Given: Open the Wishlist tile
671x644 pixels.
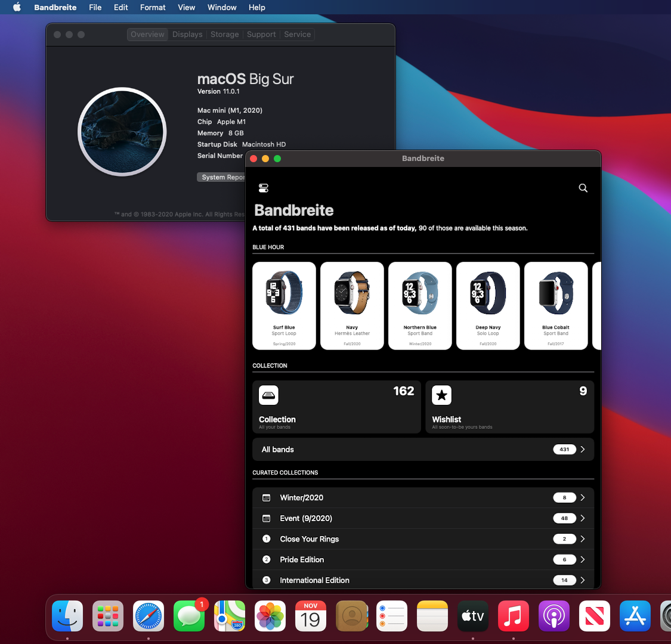Looking at the screenshot, I should coord(510,407).
